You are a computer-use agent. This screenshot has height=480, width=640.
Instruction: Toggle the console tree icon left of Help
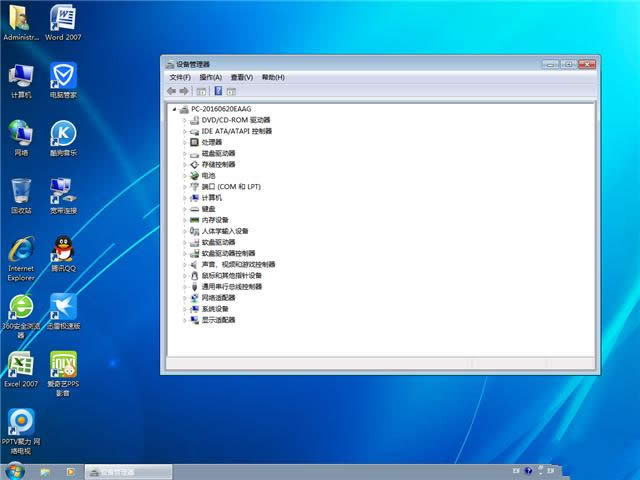pos(201,91)
